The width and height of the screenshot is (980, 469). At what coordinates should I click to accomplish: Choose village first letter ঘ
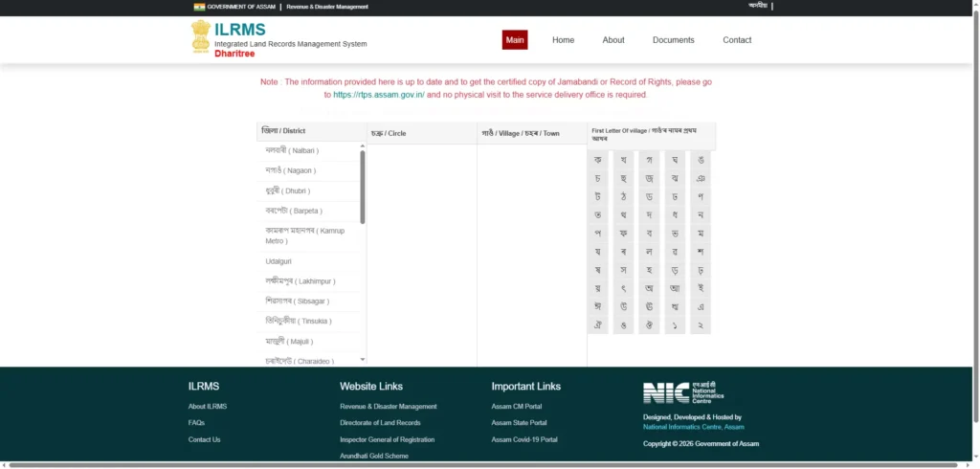pyautogui.click(x=675, y=161)
